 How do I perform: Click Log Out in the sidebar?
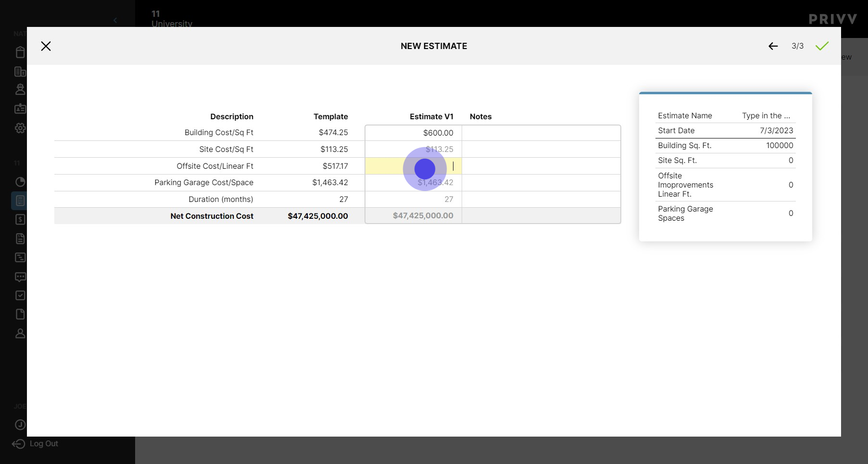pos(35,444)
